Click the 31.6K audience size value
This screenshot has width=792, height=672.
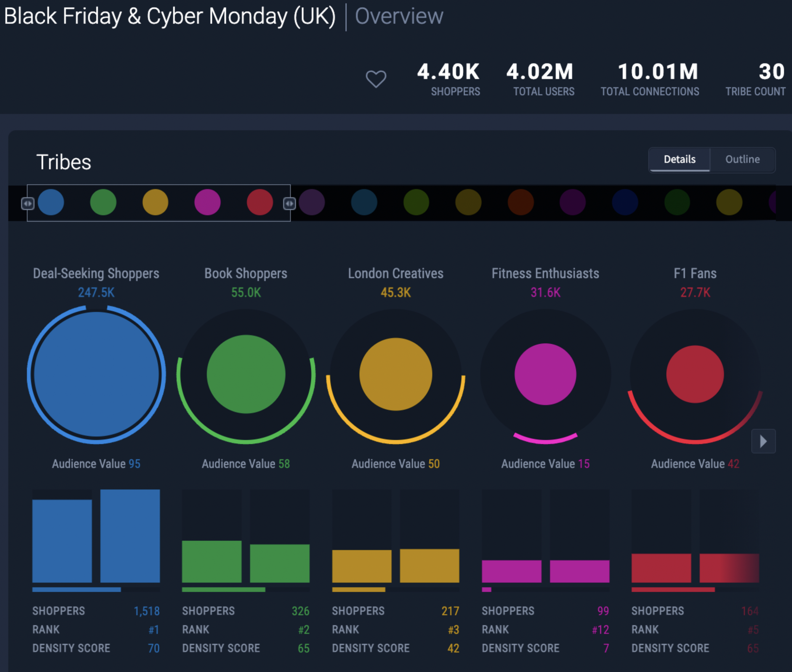545,292
